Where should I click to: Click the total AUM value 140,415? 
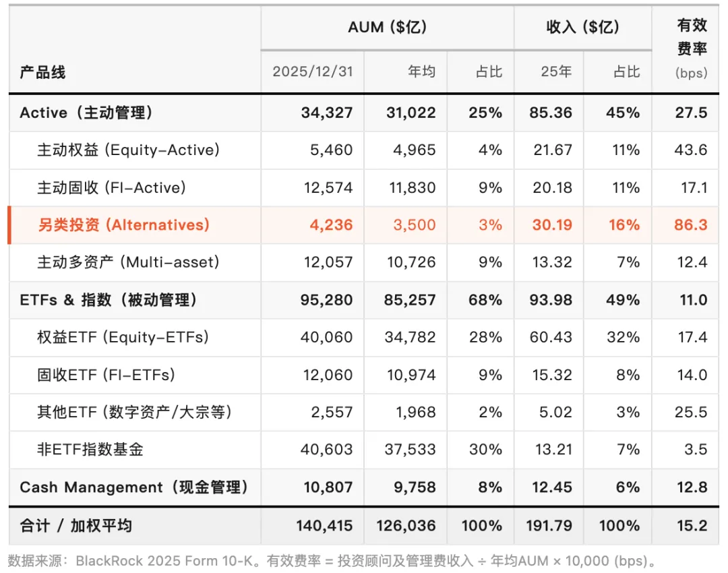point(324,526)
